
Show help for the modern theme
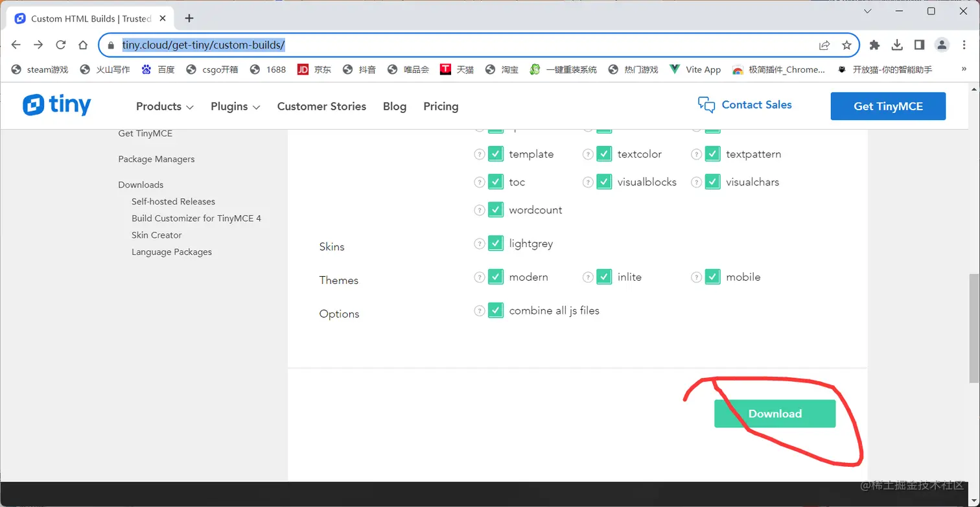coord(480,277)
